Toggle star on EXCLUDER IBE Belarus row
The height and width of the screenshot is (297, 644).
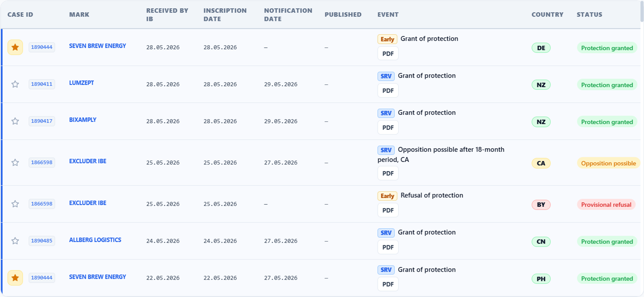(15, 204)
